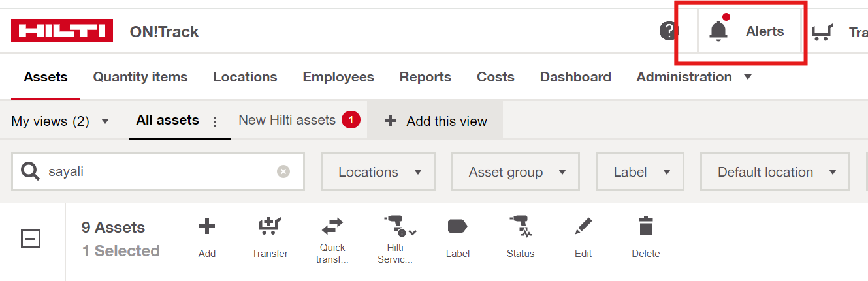The height and width of the screenshot is (281, 868).
Task: Open the Employees tab
Action: (x=338, y=77)
